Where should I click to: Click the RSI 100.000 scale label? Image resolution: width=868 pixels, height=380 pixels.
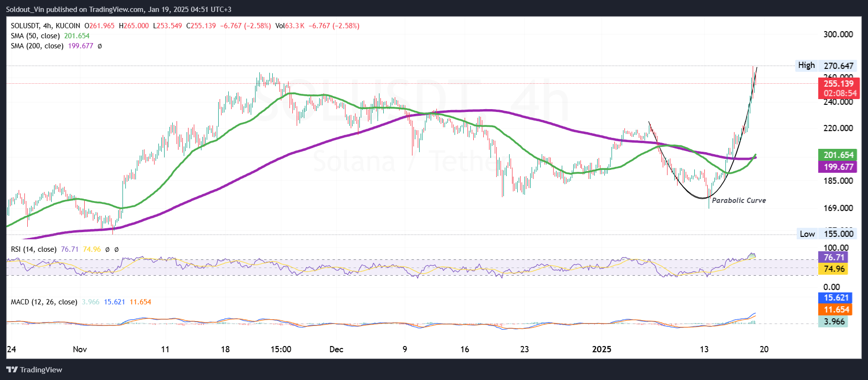coord(836,248)
